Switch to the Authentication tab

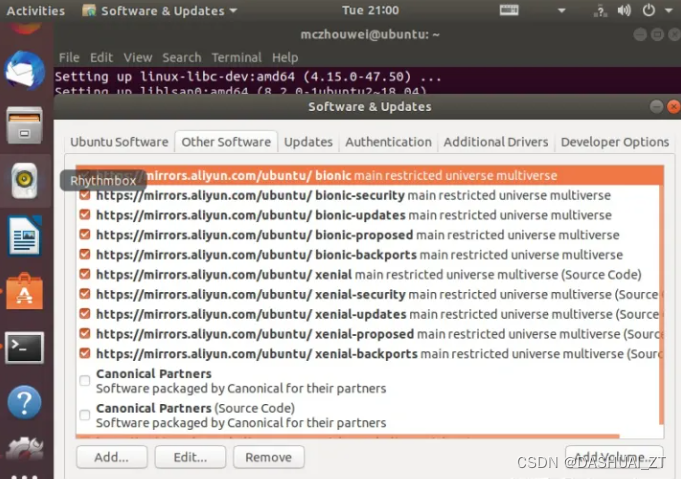[x=388, y=142]
